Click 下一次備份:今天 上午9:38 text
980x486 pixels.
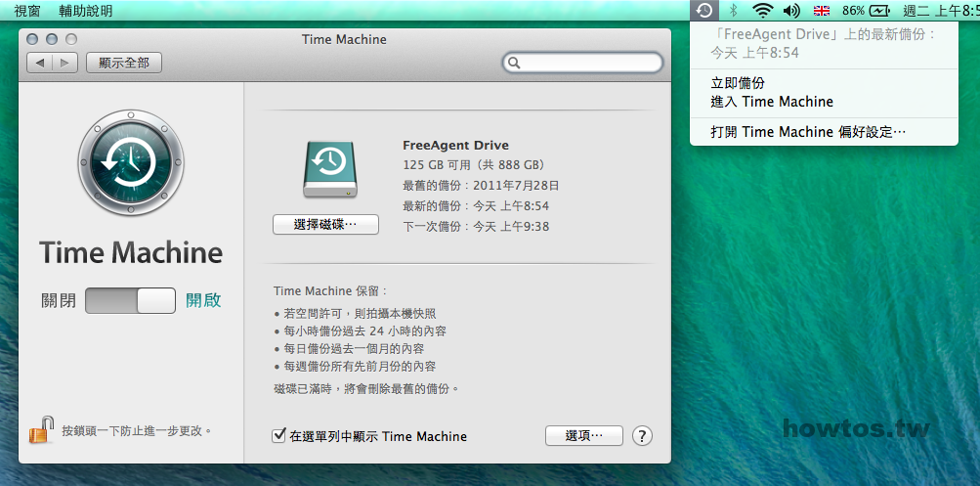point(476,227)
